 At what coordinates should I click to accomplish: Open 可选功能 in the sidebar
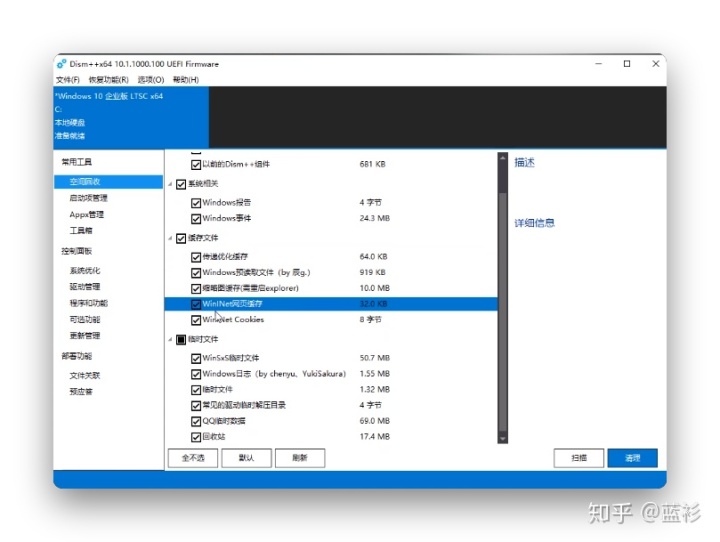click(x=84, y=319)
